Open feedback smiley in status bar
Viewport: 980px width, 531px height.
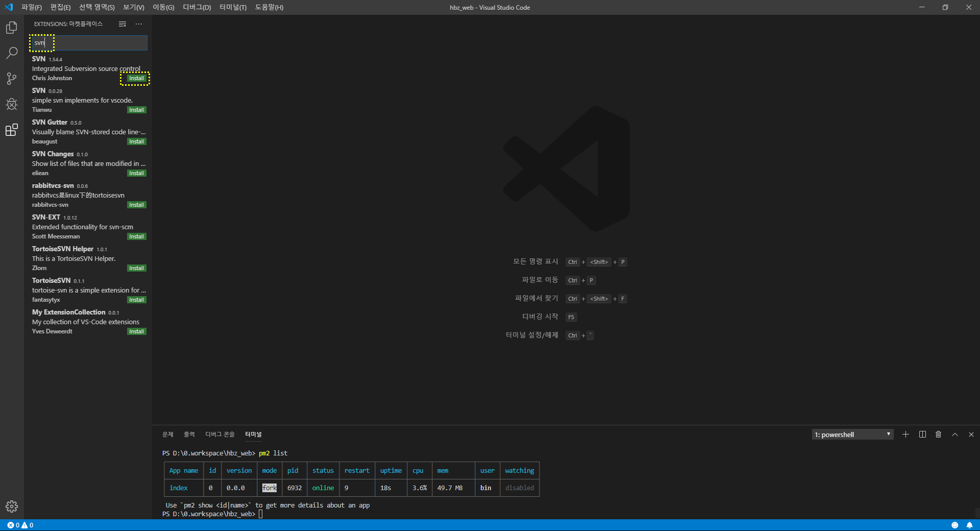[x=955, y=525]
